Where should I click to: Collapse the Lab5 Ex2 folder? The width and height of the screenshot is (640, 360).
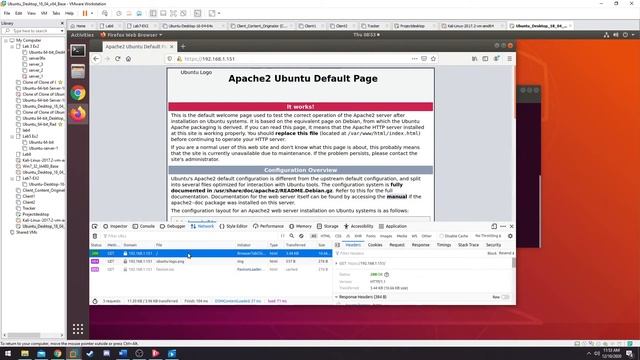point(12,136)
